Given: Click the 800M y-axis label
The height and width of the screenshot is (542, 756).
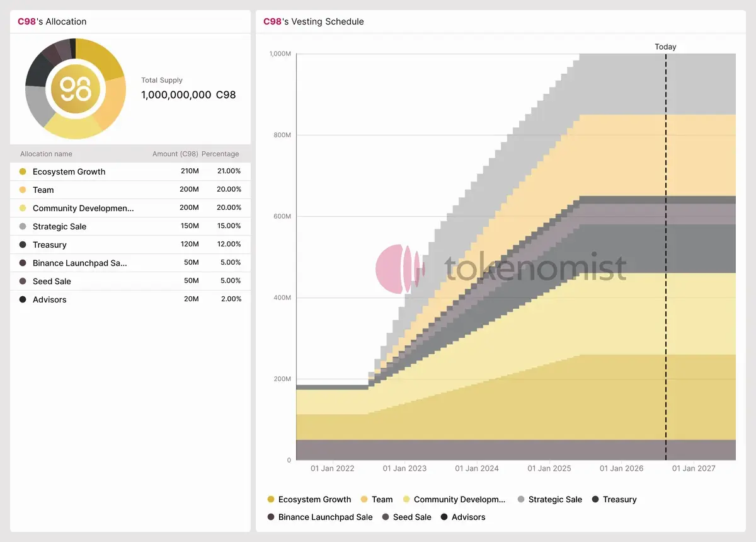Looking at the screenshot, I should click(x=281, y=135).
